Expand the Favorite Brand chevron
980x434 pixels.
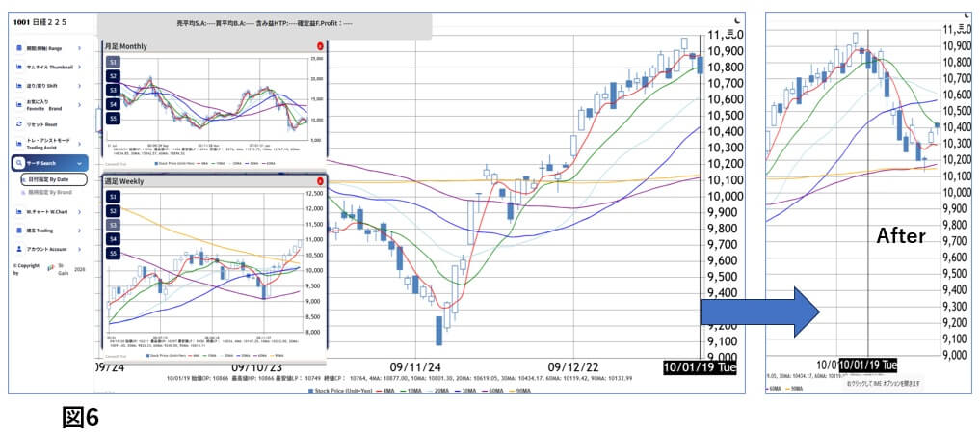79,104
